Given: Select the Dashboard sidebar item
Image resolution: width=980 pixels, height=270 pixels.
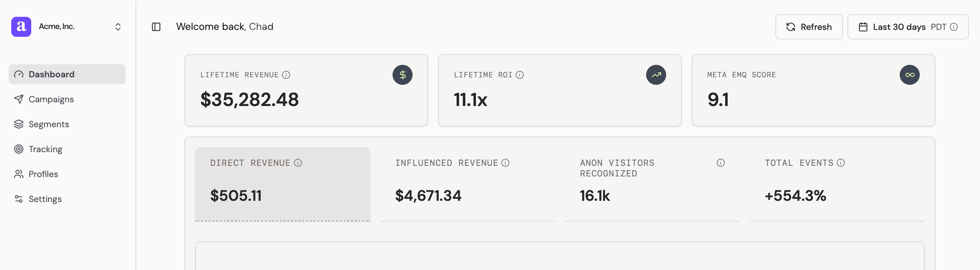Looking at the screenshot, I should tap(51, 75).
